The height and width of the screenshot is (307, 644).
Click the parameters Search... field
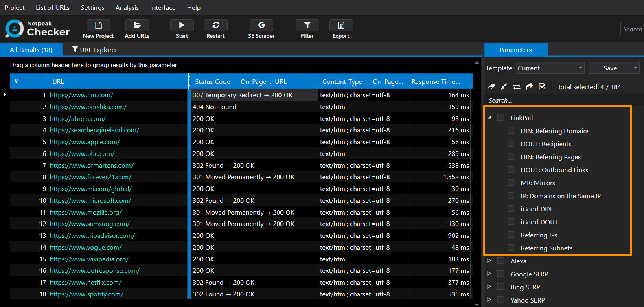tap(564, 100)
